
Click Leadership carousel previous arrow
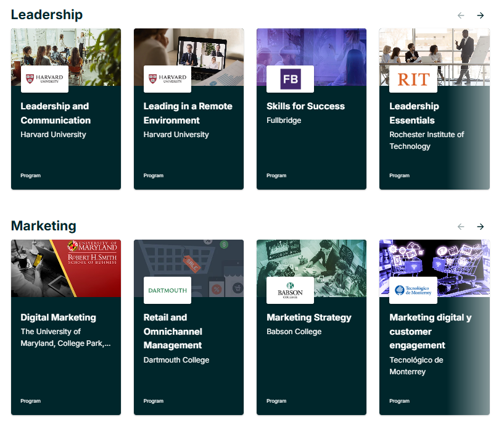(x=461, y=15)
